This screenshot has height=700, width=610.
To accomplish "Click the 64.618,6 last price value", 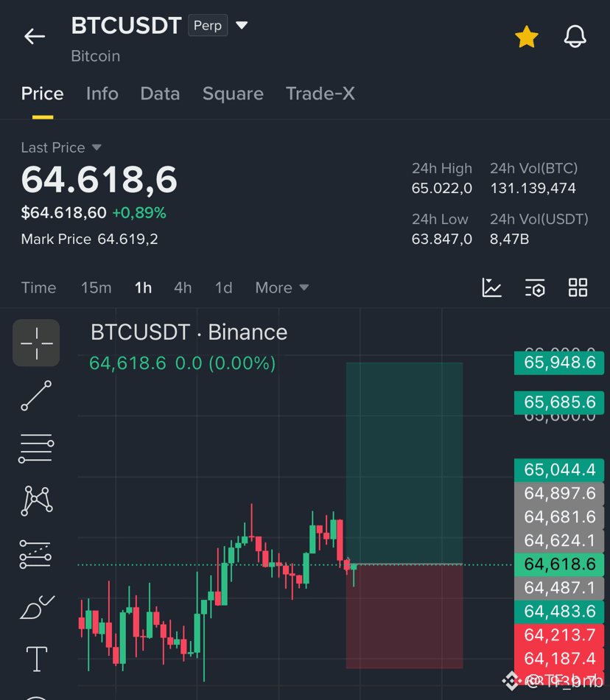I will [x=99, y=180].
